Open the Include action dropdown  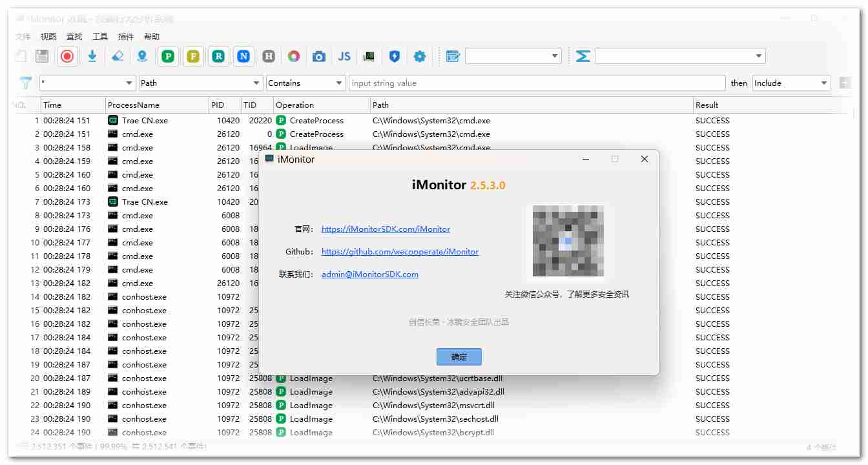[790, 83]
